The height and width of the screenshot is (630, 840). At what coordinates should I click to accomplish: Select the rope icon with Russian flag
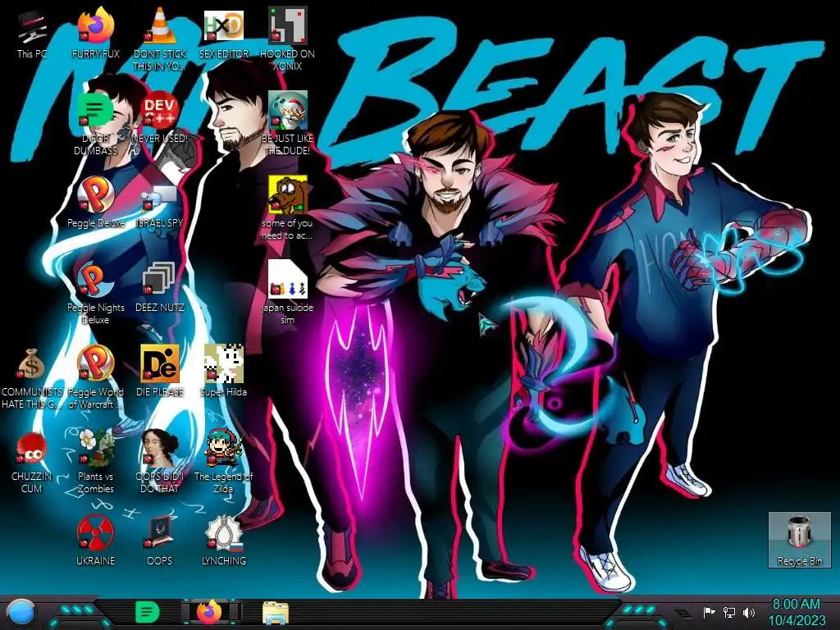223,540
